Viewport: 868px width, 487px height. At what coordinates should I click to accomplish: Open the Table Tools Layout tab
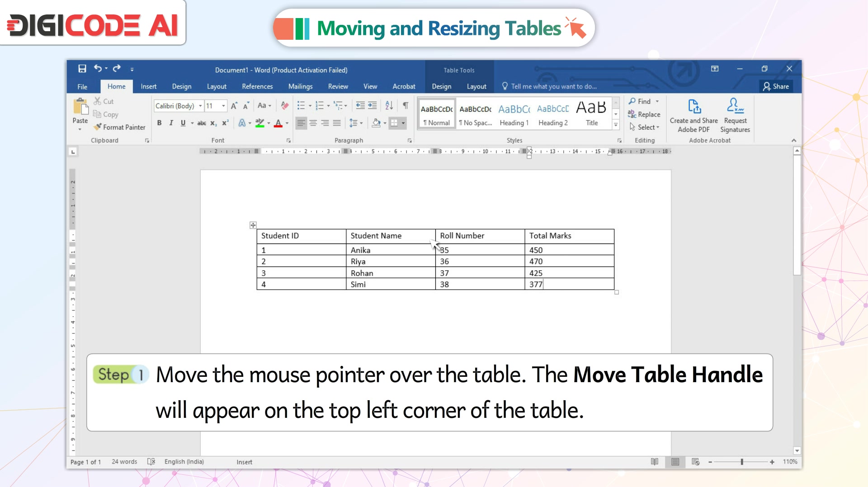476,86
